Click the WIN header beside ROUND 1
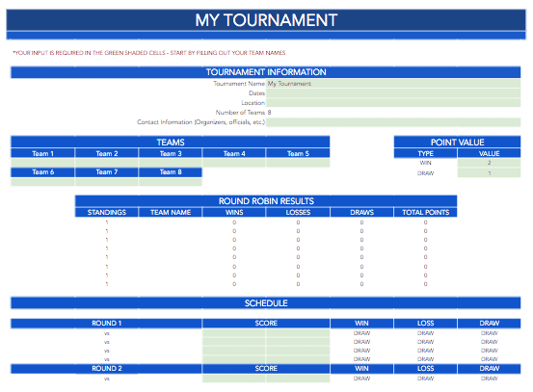533x392 pixels. [361, 324]
